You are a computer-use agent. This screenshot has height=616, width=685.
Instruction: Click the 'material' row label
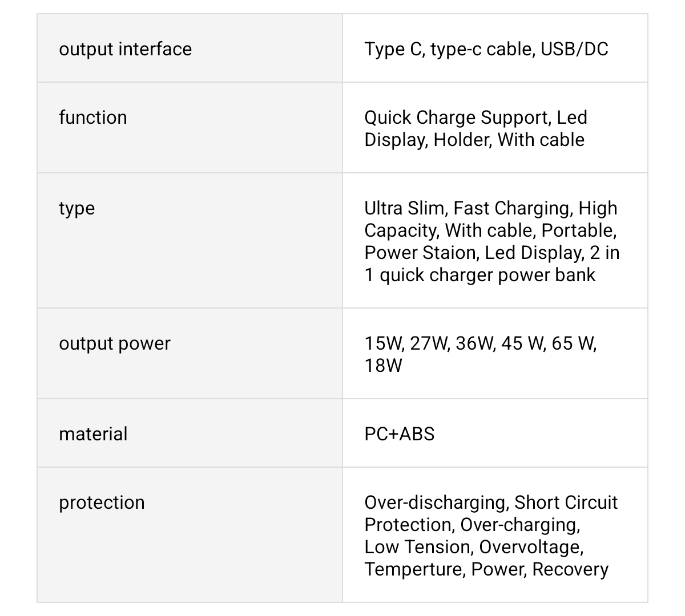tap(93, 434)
